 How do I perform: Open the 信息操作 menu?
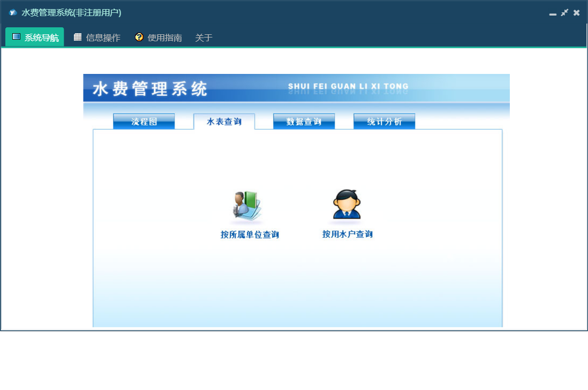tap(97, 37)
